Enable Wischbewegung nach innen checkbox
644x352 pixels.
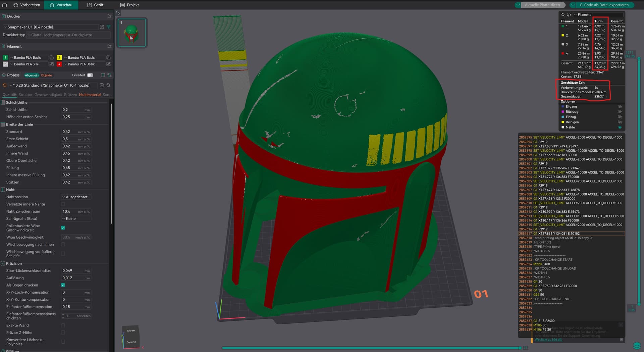tap(63, 244)
